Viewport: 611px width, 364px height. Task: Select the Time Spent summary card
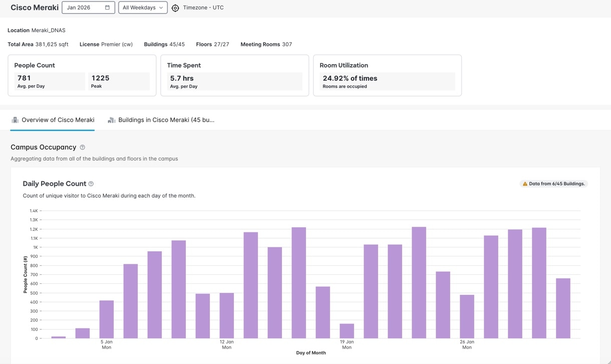coord(234,75)
